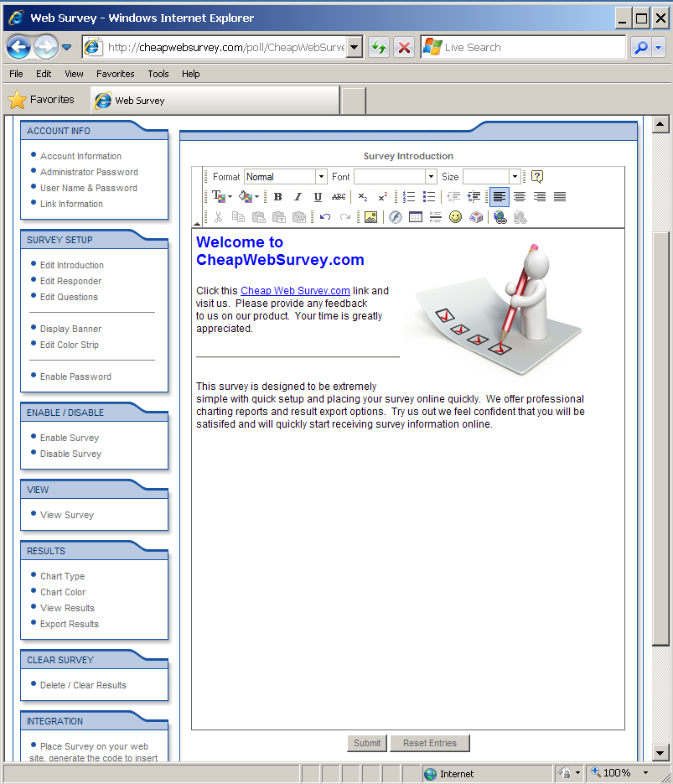
Task: Insert a smiley emoticon
Action: point(455,217)
